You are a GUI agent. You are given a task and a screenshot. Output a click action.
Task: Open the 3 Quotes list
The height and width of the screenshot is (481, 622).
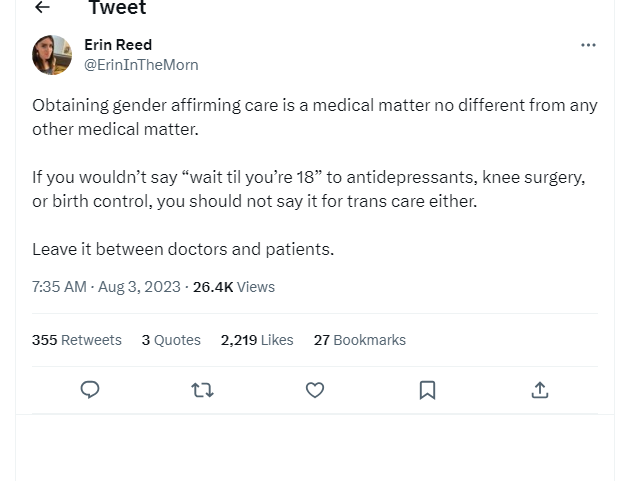[x=171, y=340]
